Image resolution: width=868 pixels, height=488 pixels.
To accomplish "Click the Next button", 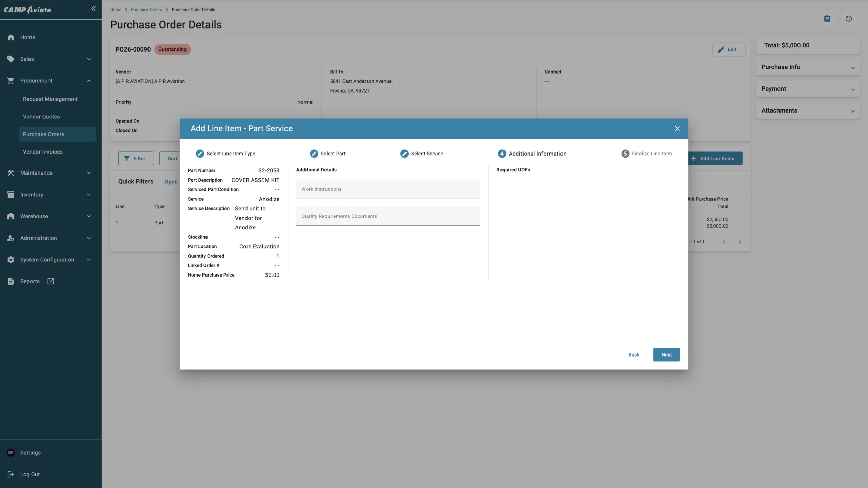I will [x=666, y=354].
